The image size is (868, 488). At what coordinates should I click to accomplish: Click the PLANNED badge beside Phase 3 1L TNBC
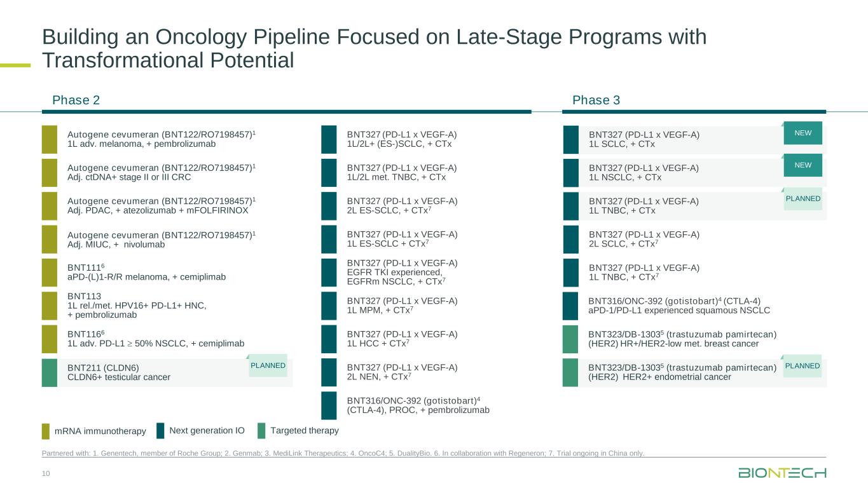pyautogui.click(x=803, y=199)
